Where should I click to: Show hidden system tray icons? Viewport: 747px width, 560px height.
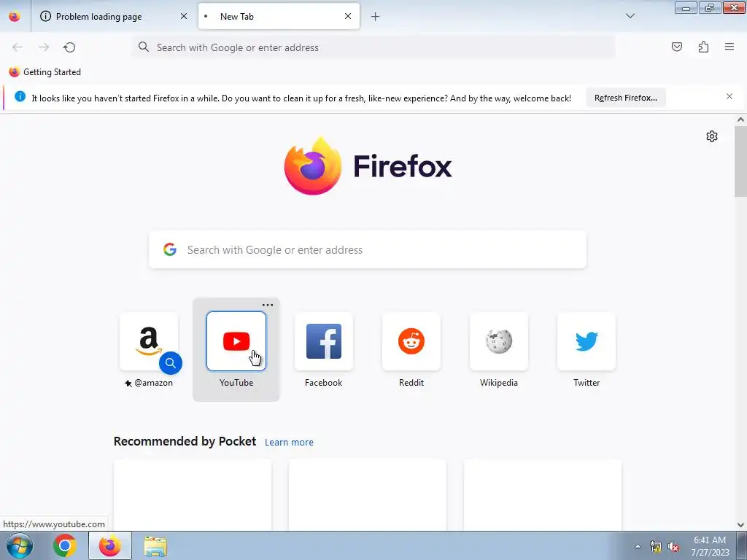638,546
